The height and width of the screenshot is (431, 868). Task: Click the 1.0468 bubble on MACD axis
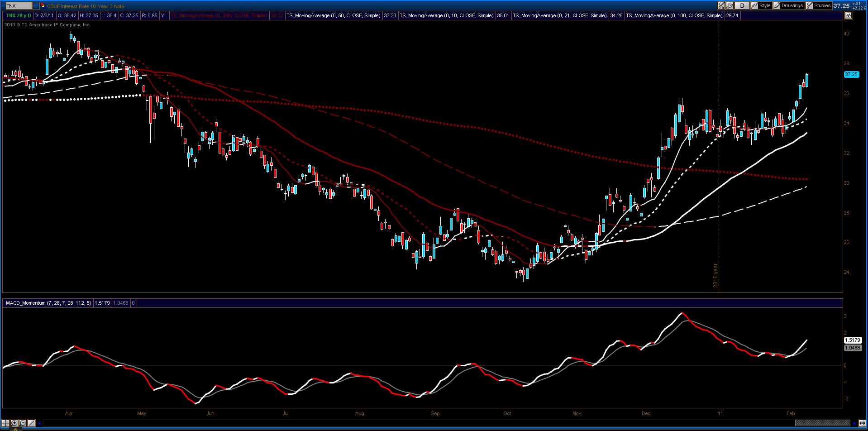point(853,348)
